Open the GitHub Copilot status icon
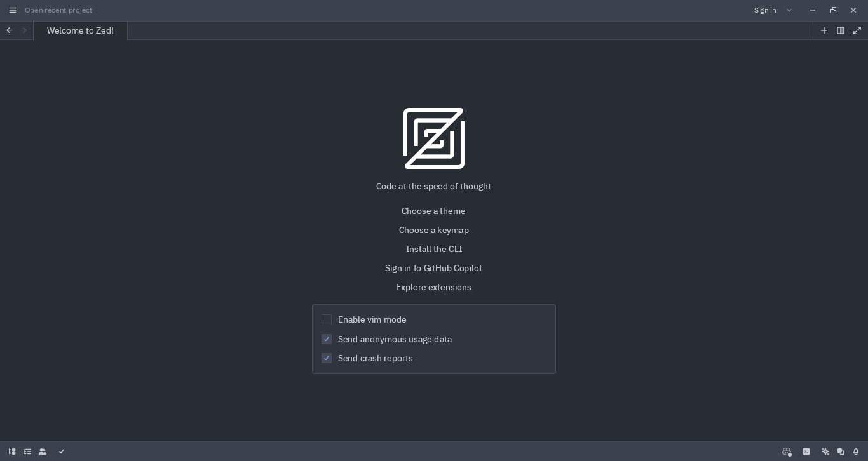This screenshot has width=868, height=461. pyautogui.click(x=787, y=451)
